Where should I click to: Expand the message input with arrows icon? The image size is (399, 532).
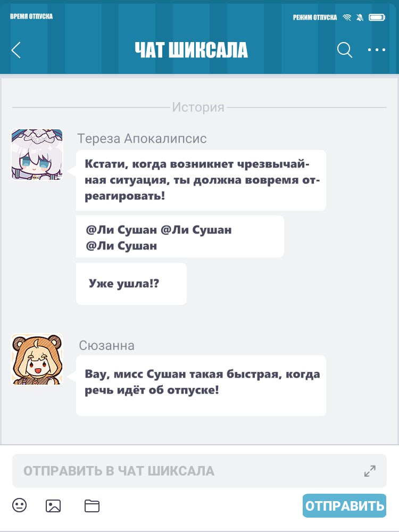click(370, 471)
